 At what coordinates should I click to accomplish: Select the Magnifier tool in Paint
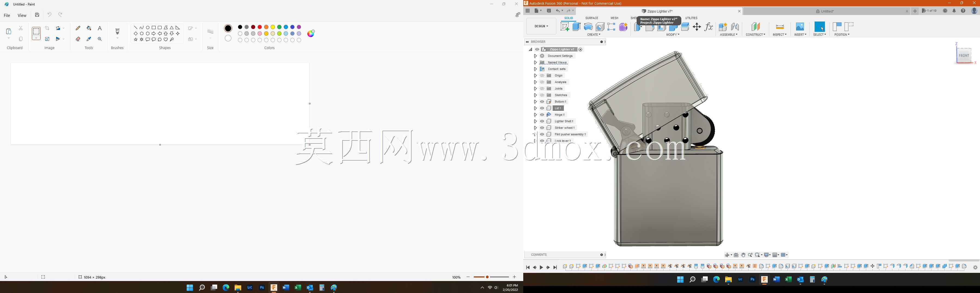[x=100, y=39]
